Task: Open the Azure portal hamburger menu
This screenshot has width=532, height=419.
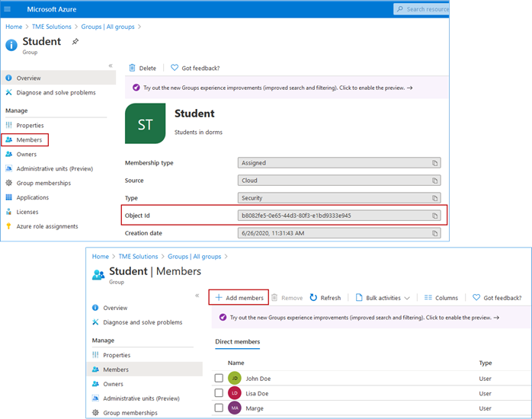Action: coord(7,9)
